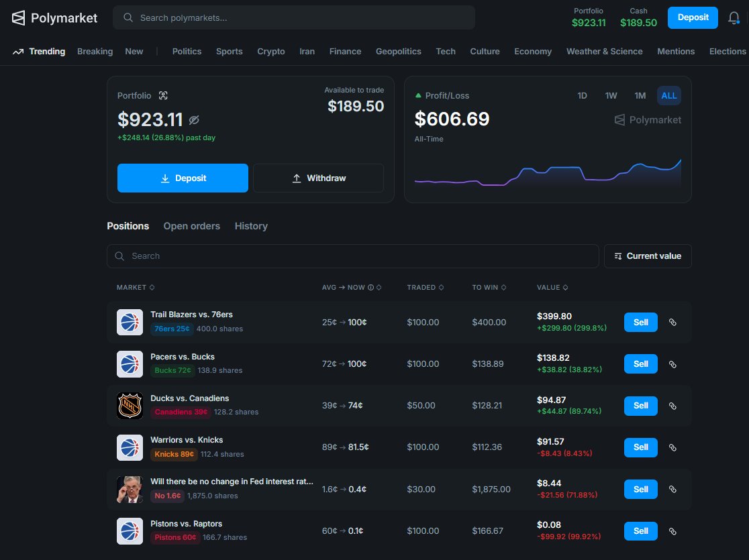Focus the Search polymarkets field
The width and height of the screenshot is (749, 560).
(x=294, y=17)
